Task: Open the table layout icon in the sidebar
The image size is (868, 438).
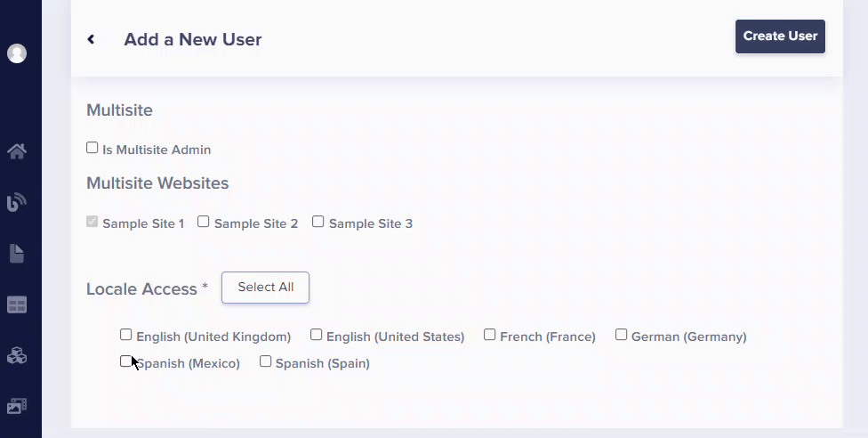Action: [17, 305]
